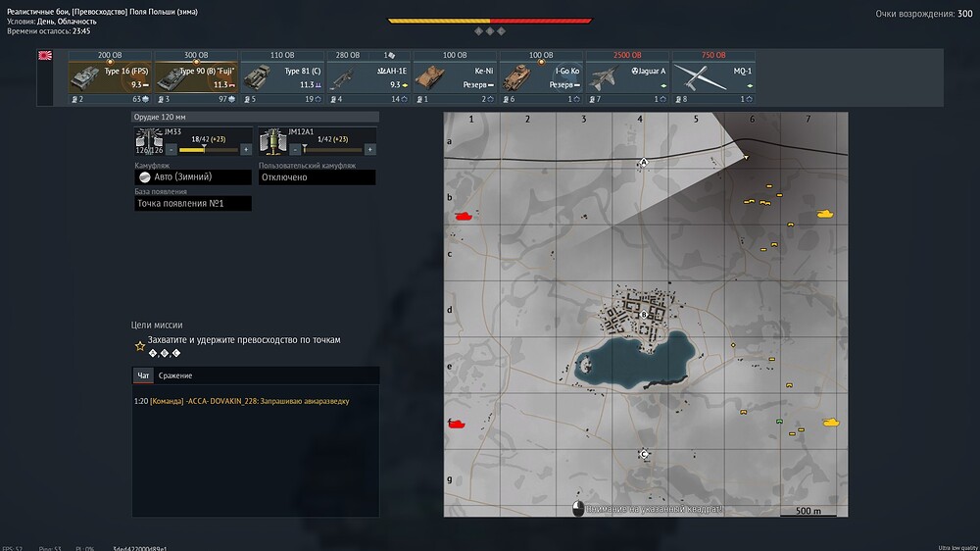The height and width of the screenshot is (551, 980).
Task: Select capture point C on the map
Action: 644,454
